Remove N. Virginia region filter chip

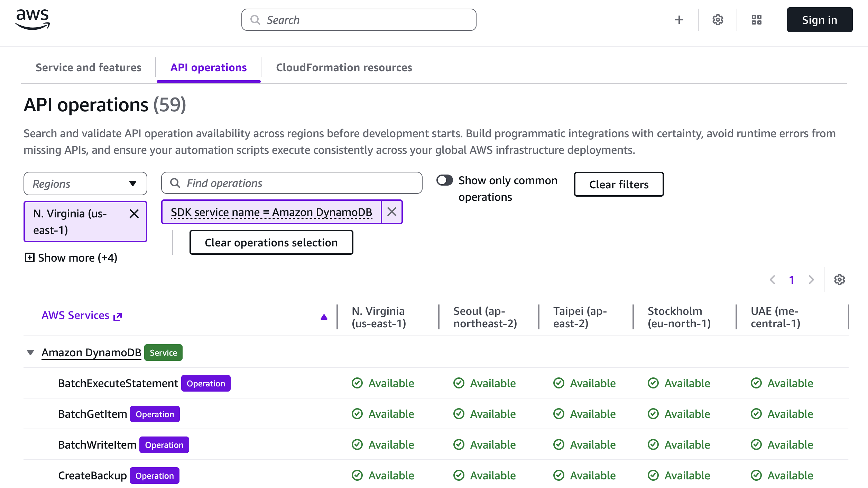point(134,214)
